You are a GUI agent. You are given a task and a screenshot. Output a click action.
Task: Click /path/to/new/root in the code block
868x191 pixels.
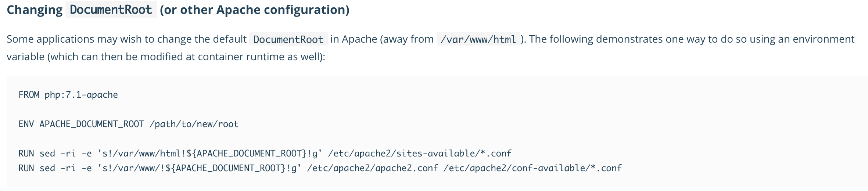click(194, 124)
